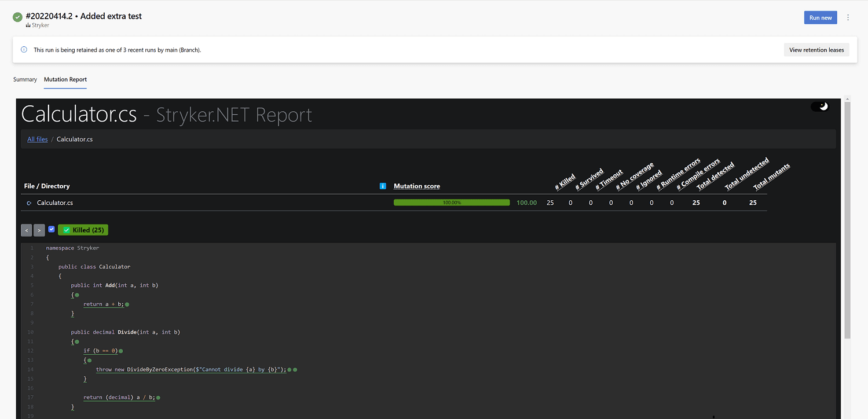This screenshot has height=419, width=868.
Task: Click 'namespace Stryker' code line
Action: pyautogui.click(x=73, y=248)
